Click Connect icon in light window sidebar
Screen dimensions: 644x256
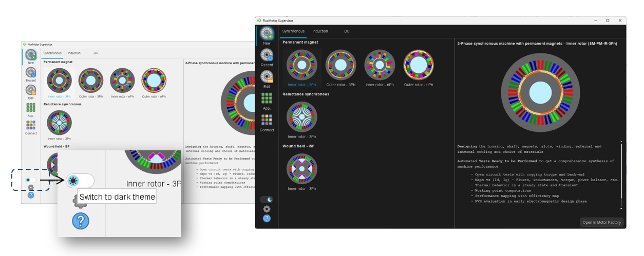(x=31, y=125)
